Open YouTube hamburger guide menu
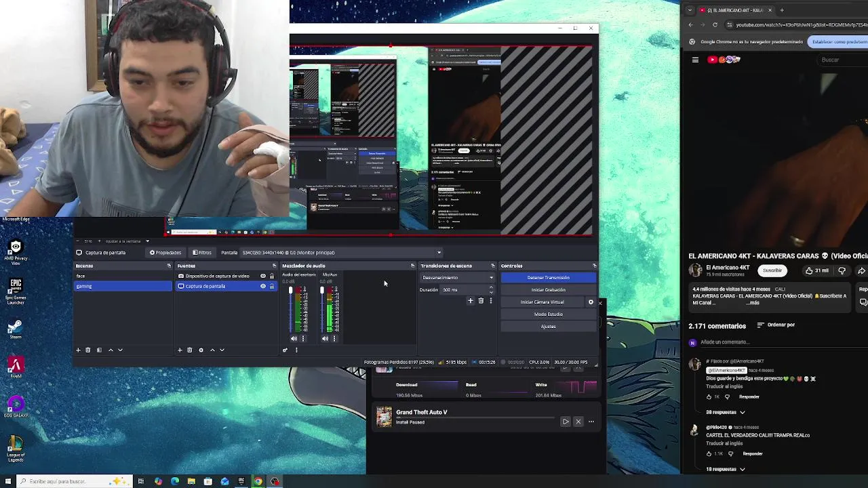Screen dimensions: 868x488 coord(695,60)
